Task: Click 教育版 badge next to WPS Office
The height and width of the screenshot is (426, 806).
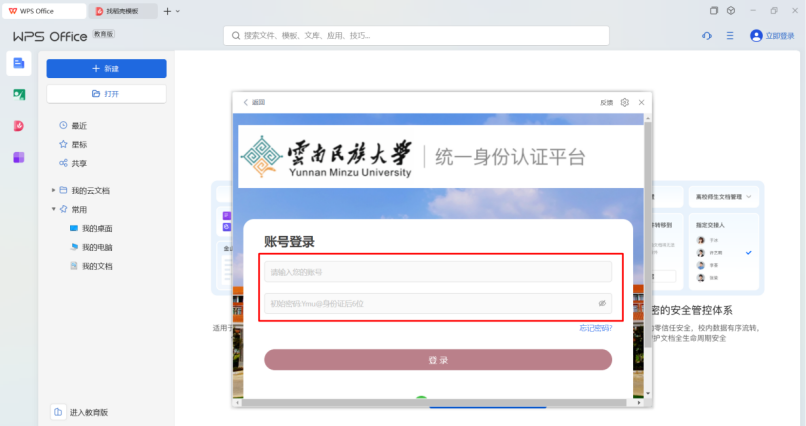Action: [104, 34]
